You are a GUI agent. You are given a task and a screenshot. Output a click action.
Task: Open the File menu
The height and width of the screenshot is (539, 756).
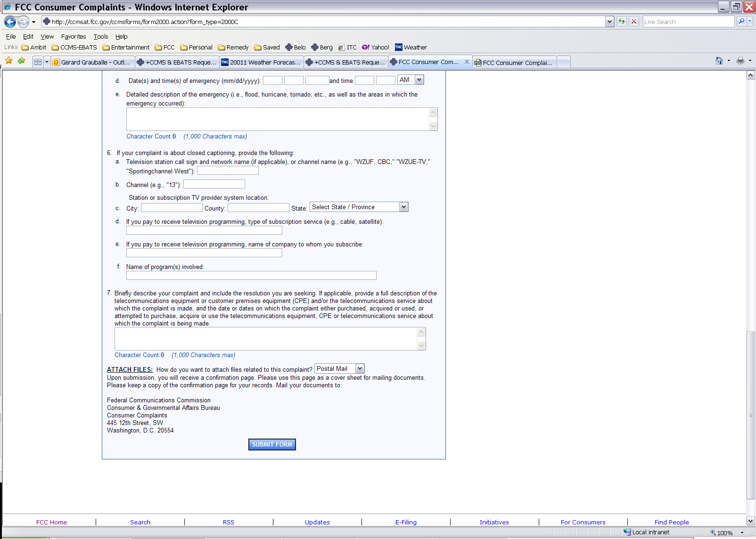(11, 36)
